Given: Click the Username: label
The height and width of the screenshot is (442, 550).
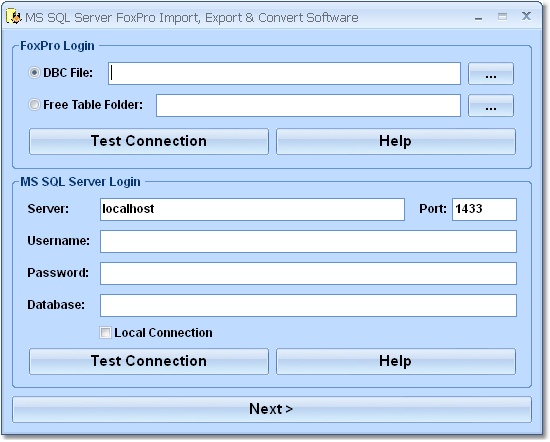Looking at the screenshot, I should (59, 241).
